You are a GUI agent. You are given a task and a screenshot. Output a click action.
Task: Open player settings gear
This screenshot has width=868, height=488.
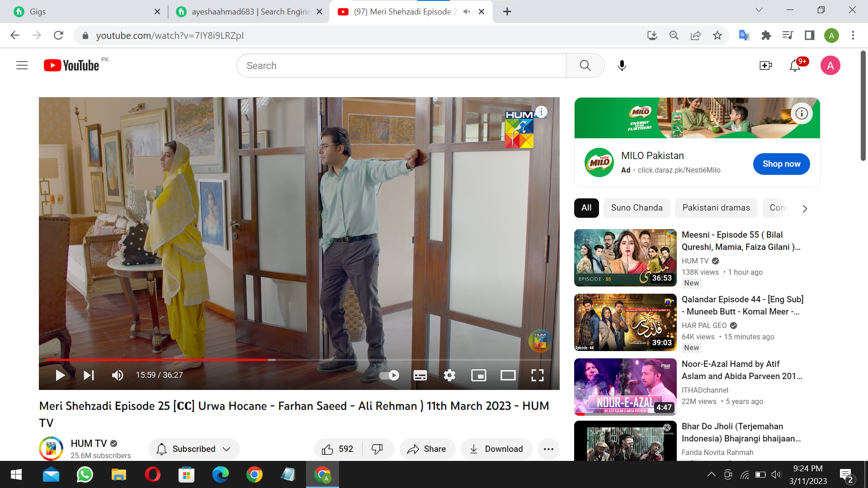pyautogui.click(x=449, y=375)
